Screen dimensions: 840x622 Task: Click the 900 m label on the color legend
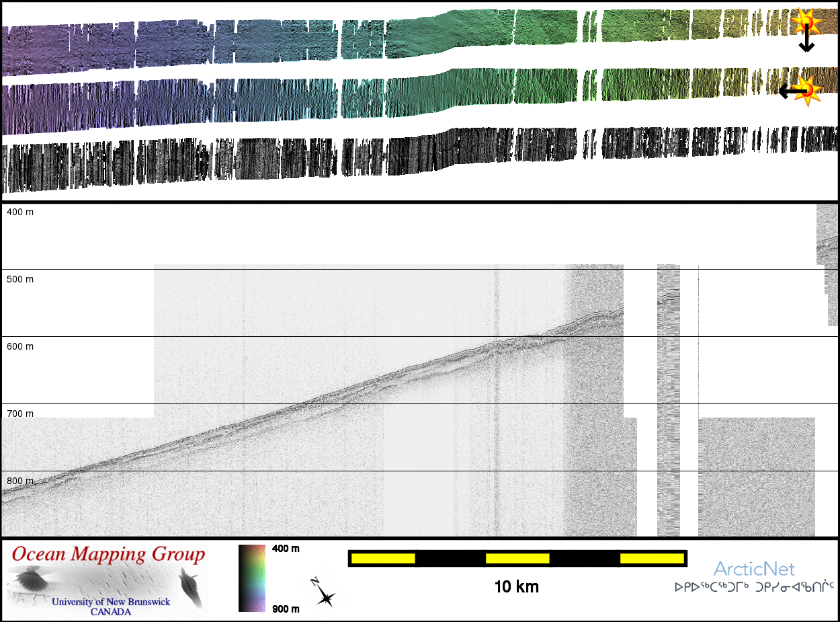[286, 609]
